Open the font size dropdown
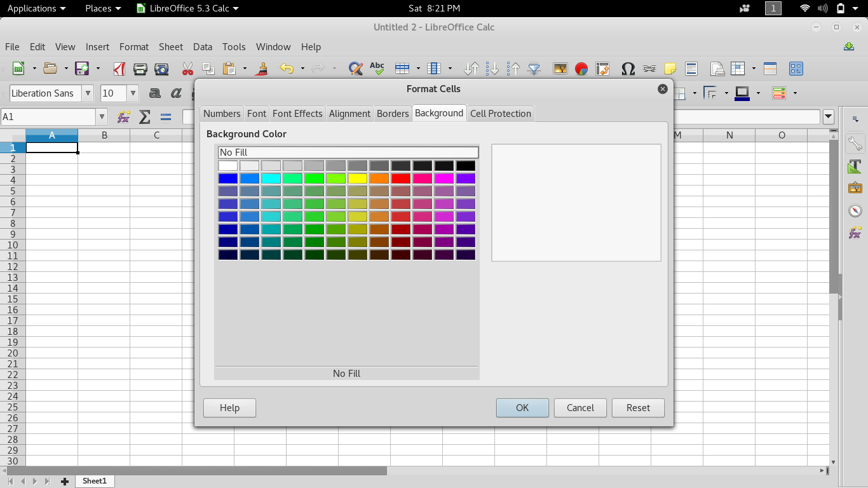 click(x=132, y=93)
